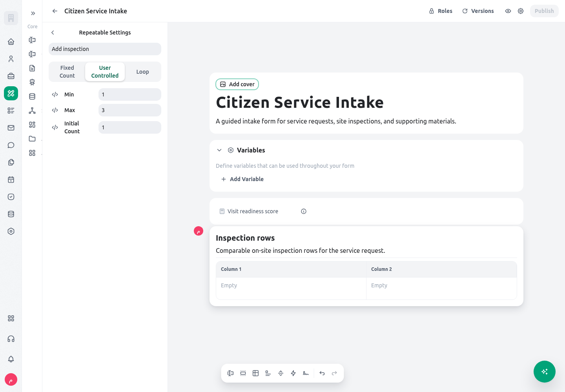Screen dimensions: 565x392
Task: Click the red avatar beside Inspection rows card
Action: (x=199, y=231)
